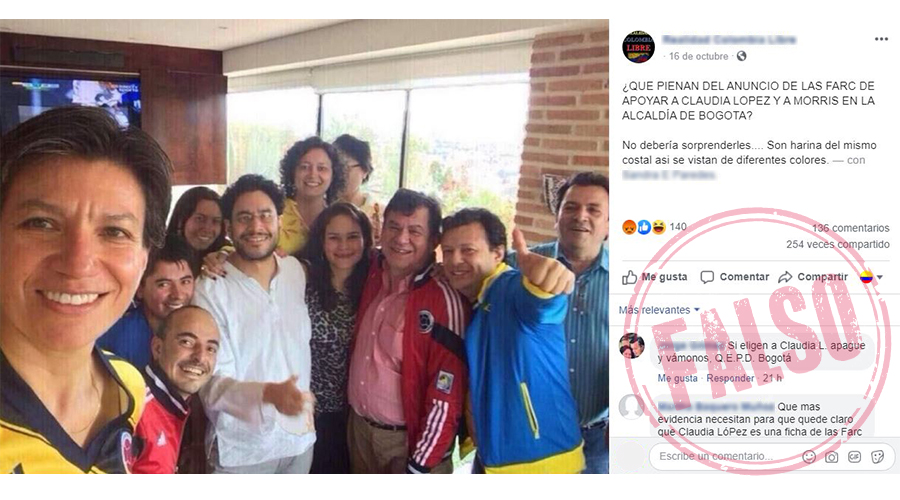Click the globe public visibility icon
The width and height of the screenshot is (900, 500).
click(742, 56)
